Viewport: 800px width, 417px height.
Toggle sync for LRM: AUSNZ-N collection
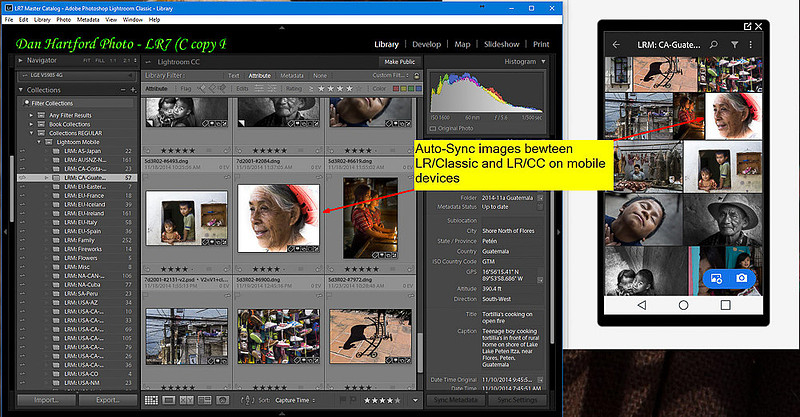pyautogui.click(x=22, y=160)
